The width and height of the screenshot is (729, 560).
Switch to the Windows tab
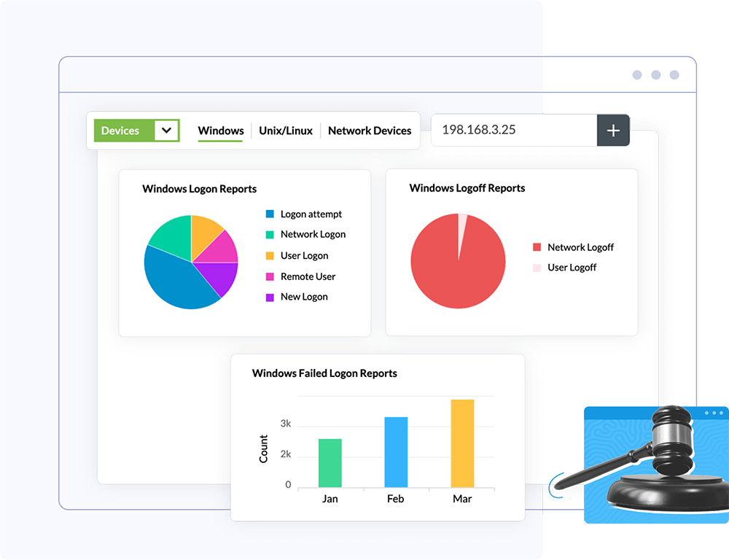[x=221, y=131]
